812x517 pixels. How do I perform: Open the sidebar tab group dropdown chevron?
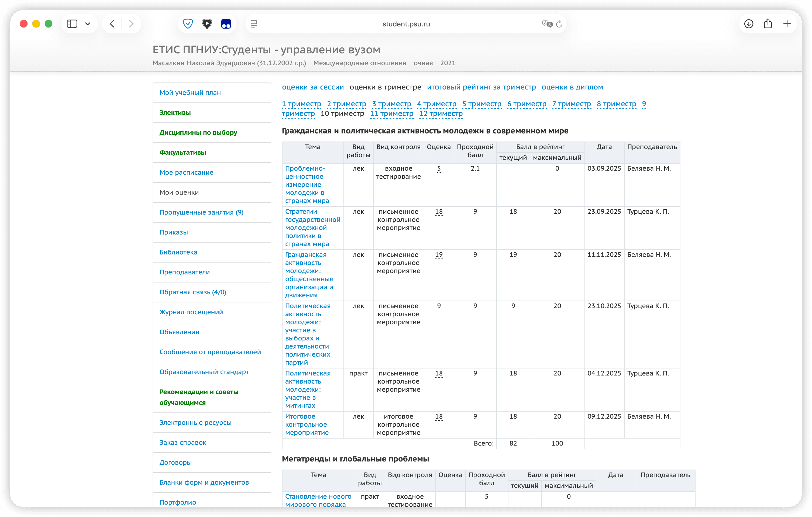[88, 24]
